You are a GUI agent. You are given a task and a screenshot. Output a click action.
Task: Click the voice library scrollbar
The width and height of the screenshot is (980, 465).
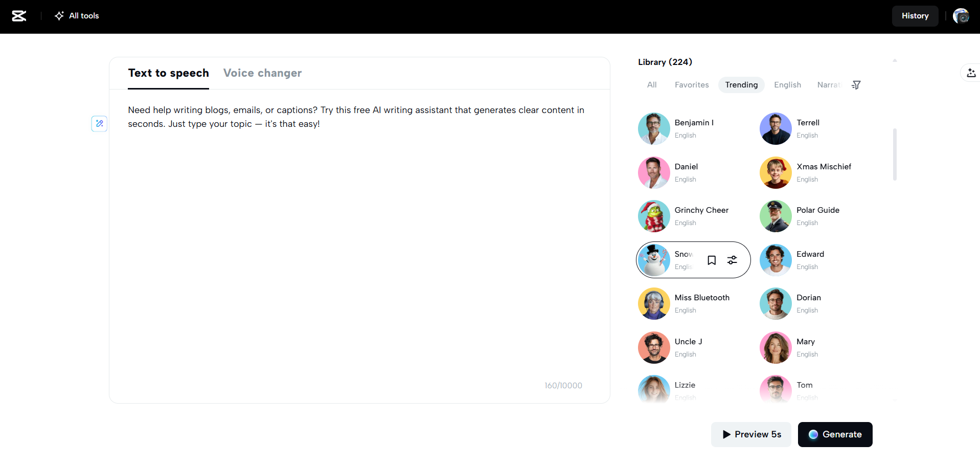tap(895, 154)
